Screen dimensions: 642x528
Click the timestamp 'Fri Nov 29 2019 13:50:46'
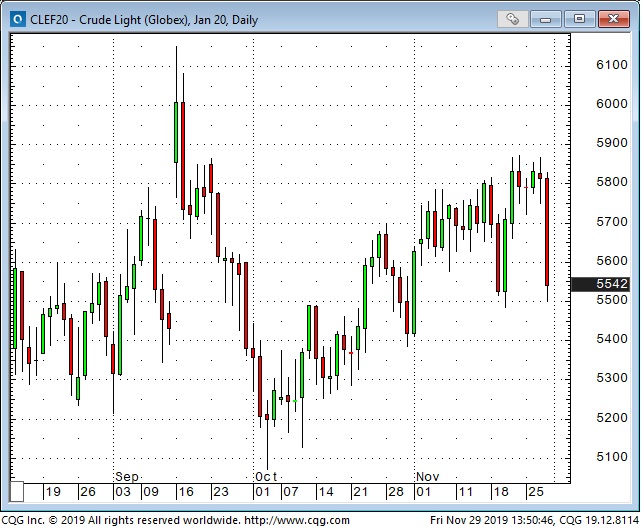pyautogui.click(x=491, y=520)
